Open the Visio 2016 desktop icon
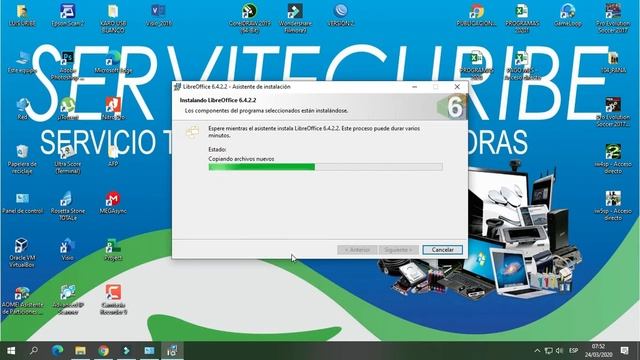Viewport: 640px width, 360px height. coord(158,15)
